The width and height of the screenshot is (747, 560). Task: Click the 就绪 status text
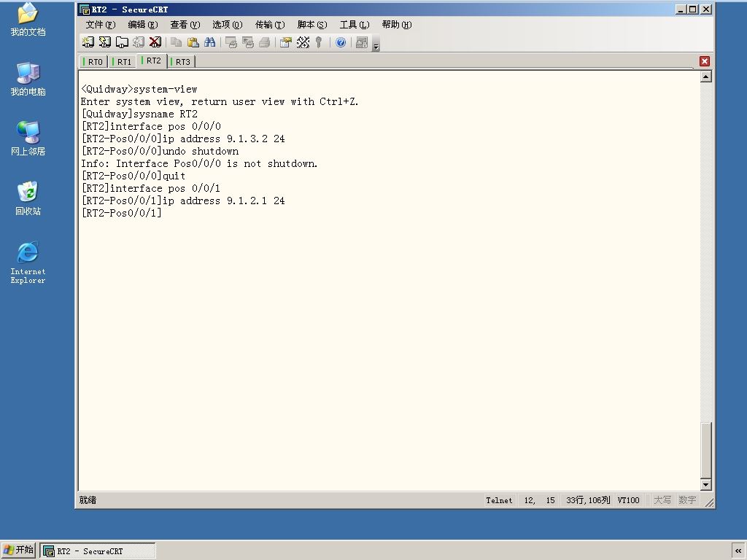88,500
